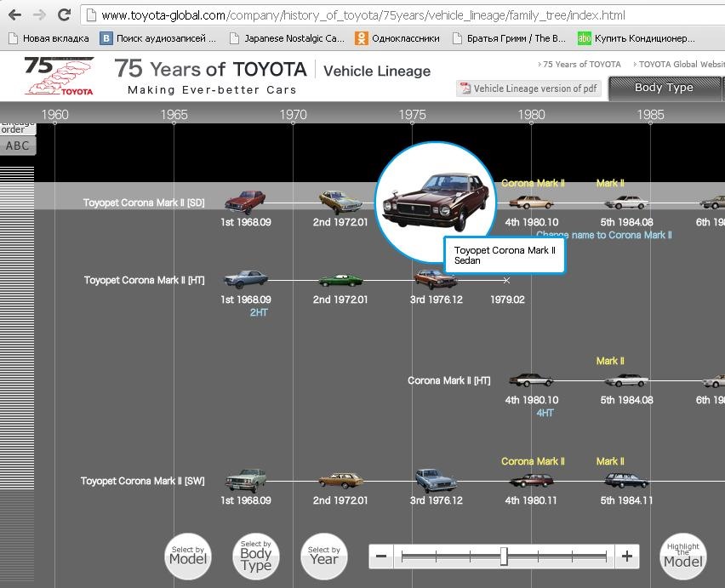Click the 1979.02 end-of-line X marker
The width and height of the screenshot is (725, 588).
507,280
